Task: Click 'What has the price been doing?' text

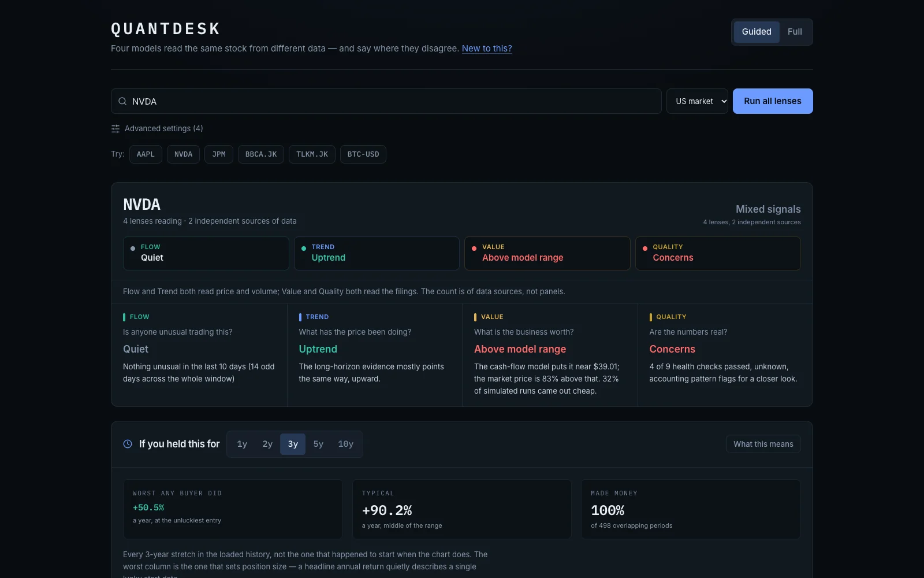Action: click(355, 332)
